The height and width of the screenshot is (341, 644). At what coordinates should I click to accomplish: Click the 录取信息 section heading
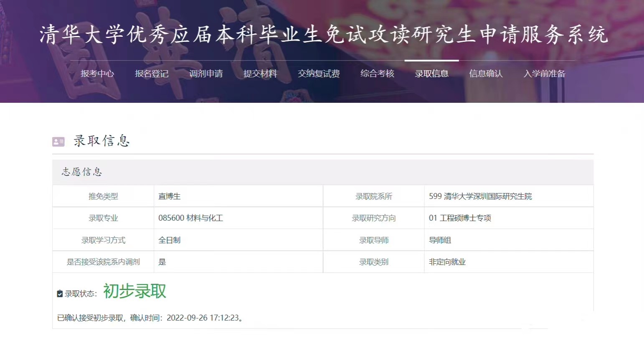[101, 141]
